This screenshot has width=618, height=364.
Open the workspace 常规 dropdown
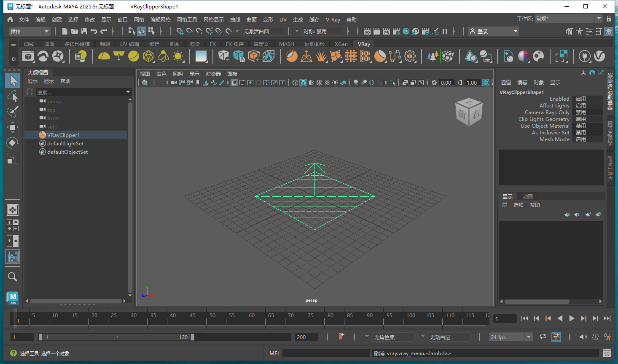coord(569,19)
